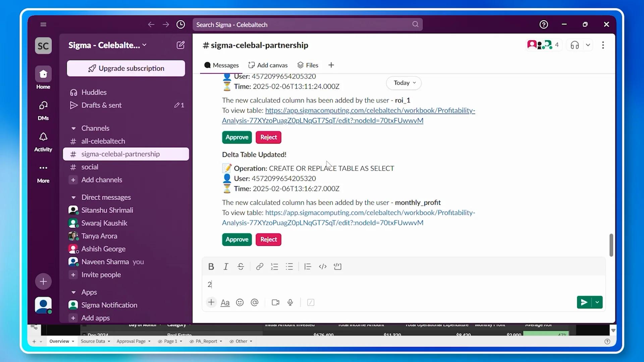The image size is (644, 362).
Task: Collapse the Apps section
Action: pos(73,292)
